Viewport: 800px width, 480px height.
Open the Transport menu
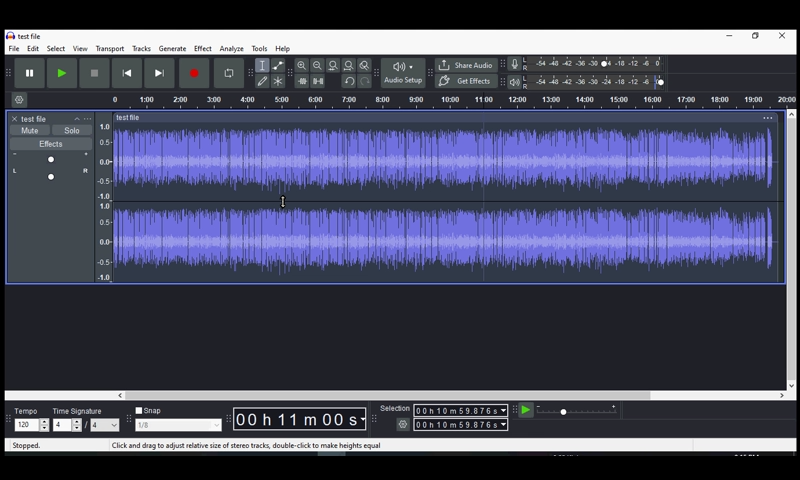point(110,48)
